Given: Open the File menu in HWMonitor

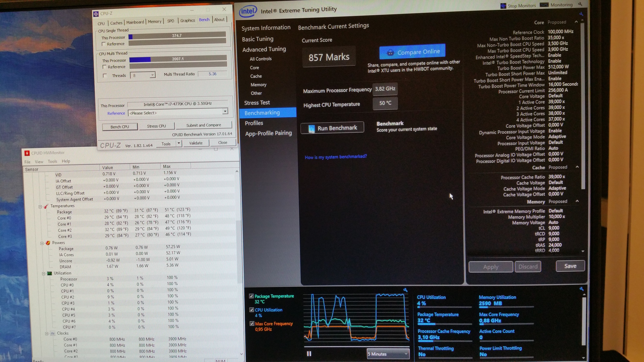Looking at the screenshot, I should (x=27, y=162).
